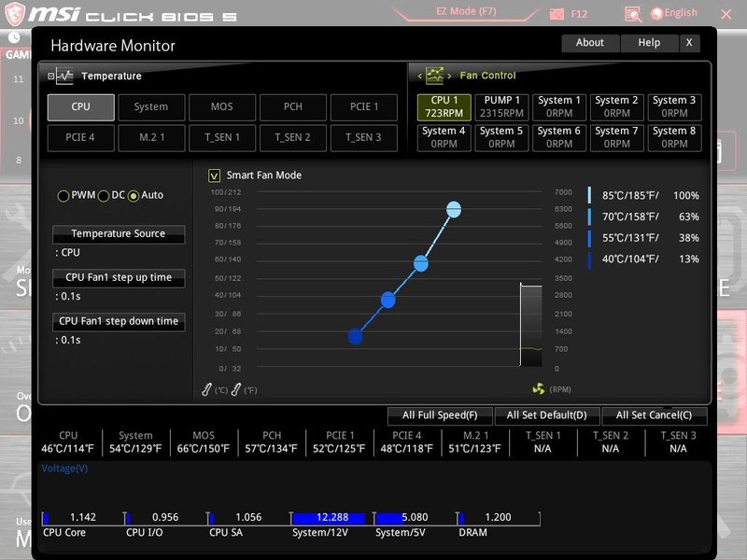Click the CPU Core 1.142 voltage reading
This screenshot has height=560, width=747.
tap(83, 518)
